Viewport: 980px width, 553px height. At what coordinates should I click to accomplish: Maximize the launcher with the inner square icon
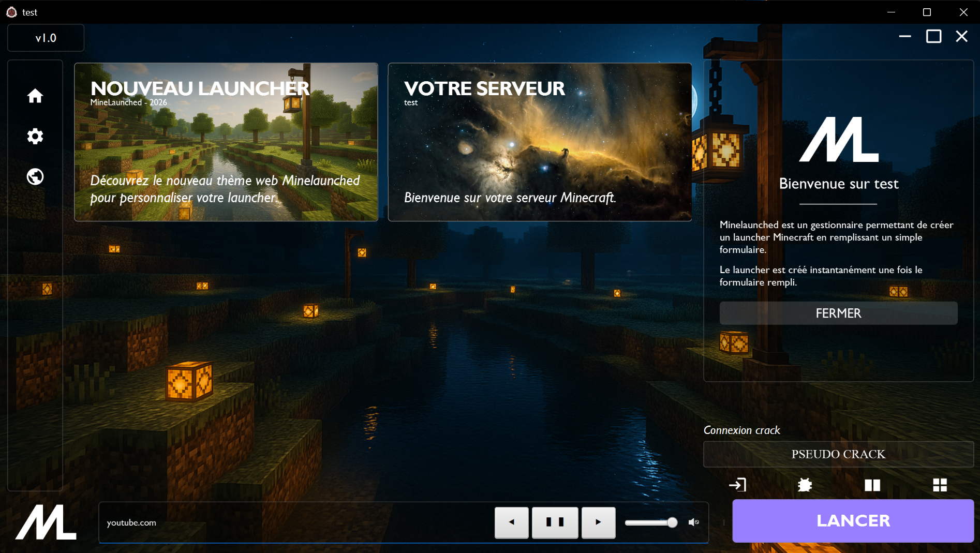click(x=933, y=36)
